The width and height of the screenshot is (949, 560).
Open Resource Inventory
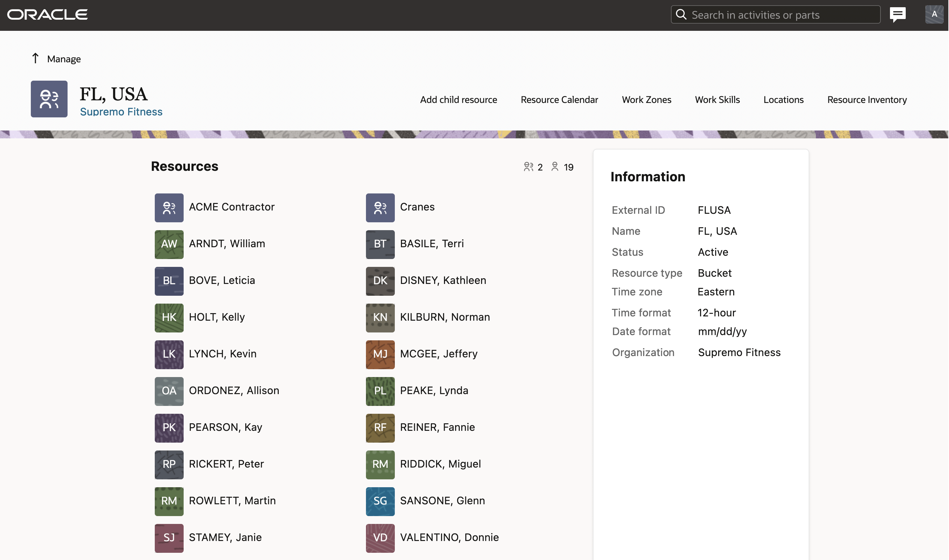click(x=867, y=100)
